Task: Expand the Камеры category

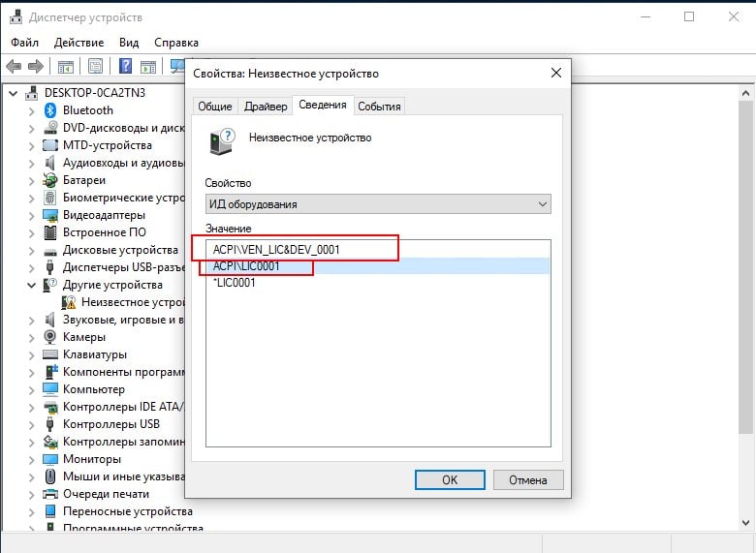Action: 32,338
